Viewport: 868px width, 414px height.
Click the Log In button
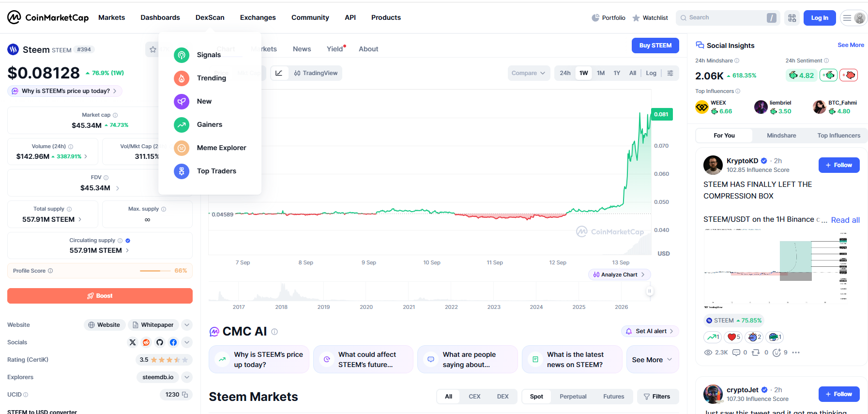tap(820, 18)
